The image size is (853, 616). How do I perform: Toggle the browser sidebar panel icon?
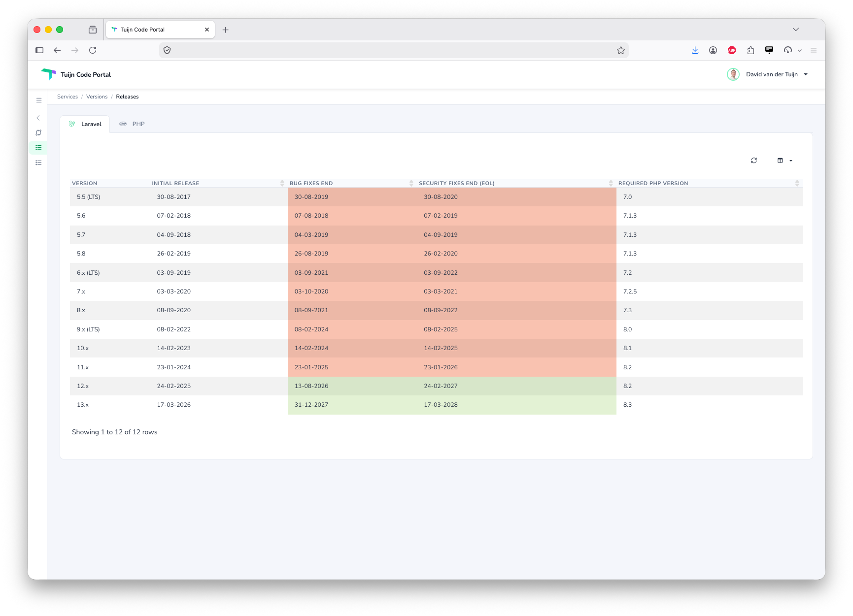coord(39,50)
